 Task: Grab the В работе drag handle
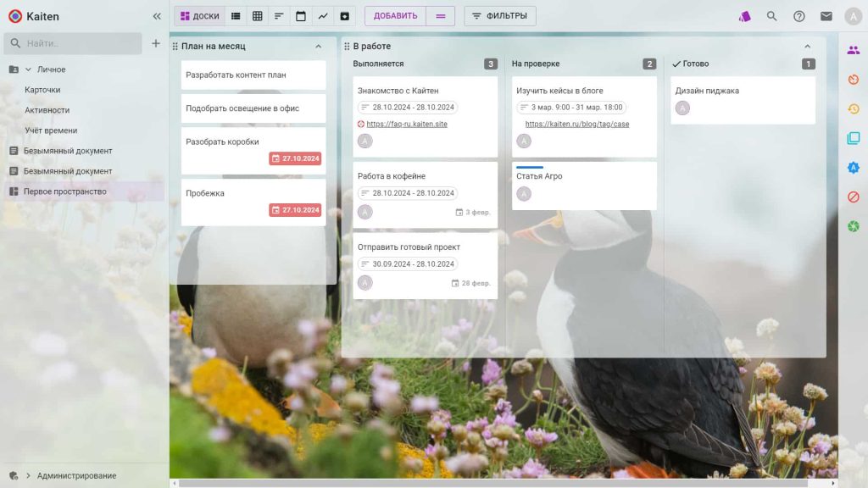click(x=347, y=47)
